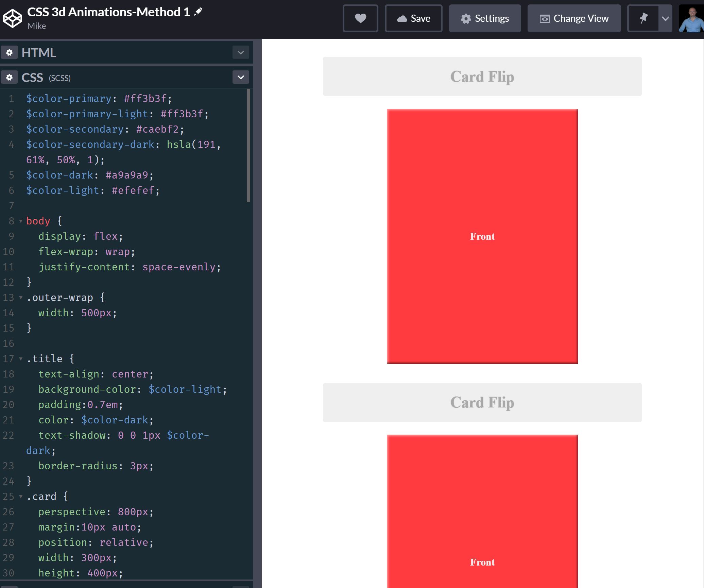The image size is (704, 588).
Task: Pin this pen using the pin icon
Action: [644, 18]
